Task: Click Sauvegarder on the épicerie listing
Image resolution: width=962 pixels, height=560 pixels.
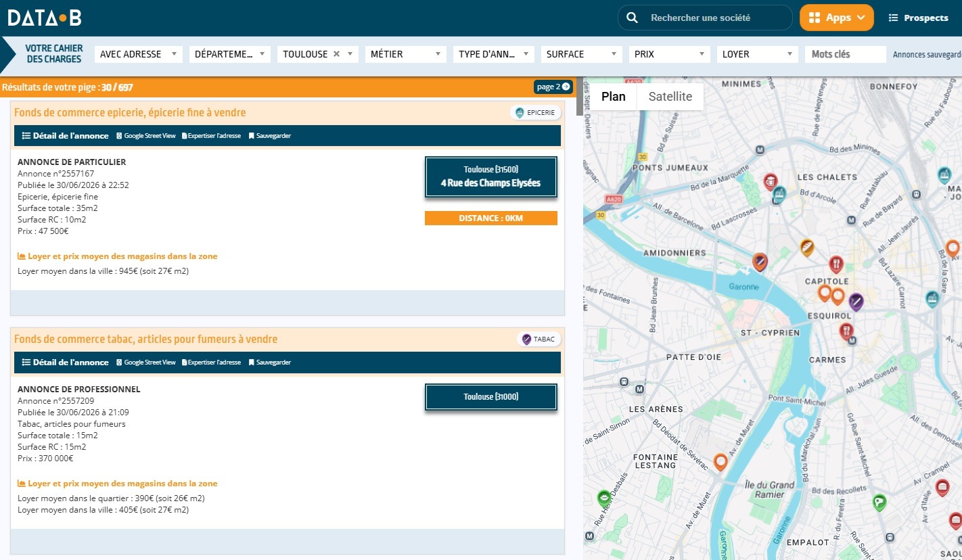Action: (x=270, y=136)
